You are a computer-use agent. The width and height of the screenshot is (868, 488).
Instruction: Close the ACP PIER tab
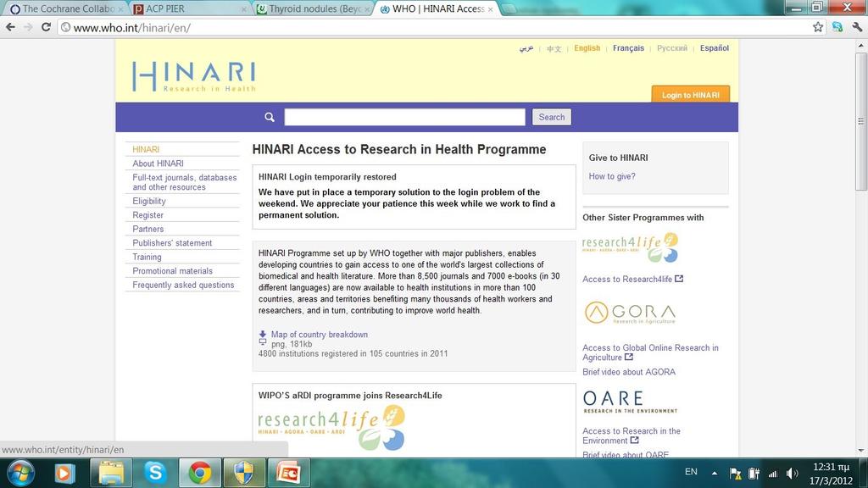point(244,9)
